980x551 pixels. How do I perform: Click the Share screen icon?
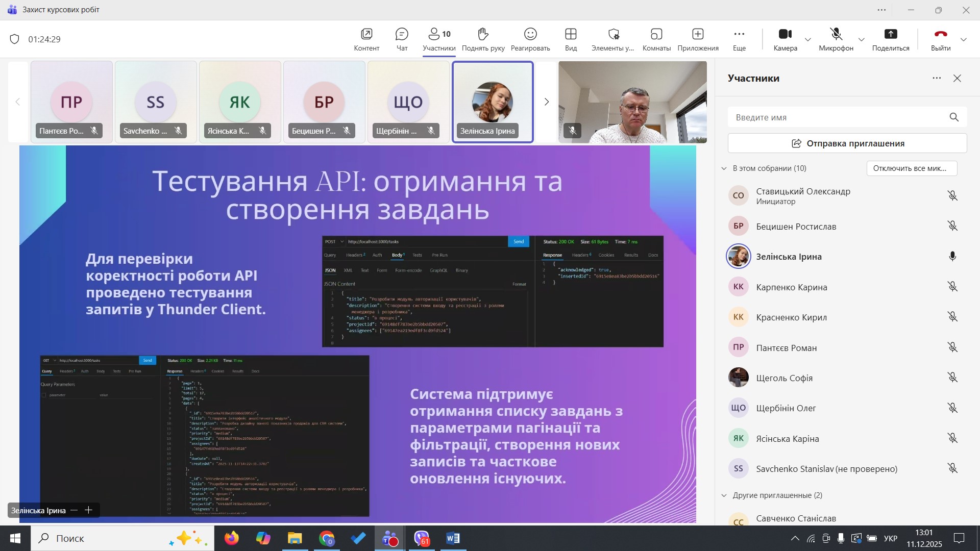890,34
